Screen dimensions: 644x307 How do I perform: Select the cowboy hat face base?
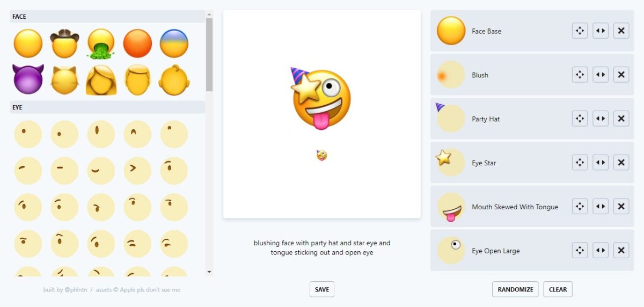point(64,43)
